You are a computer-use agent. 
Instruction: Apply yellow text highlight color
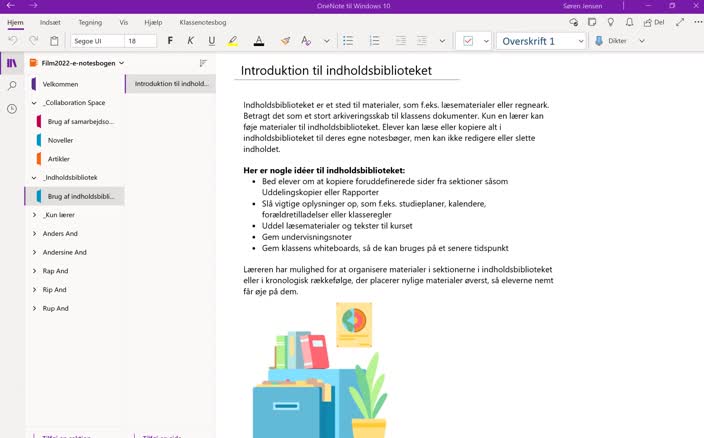point(233,41)
